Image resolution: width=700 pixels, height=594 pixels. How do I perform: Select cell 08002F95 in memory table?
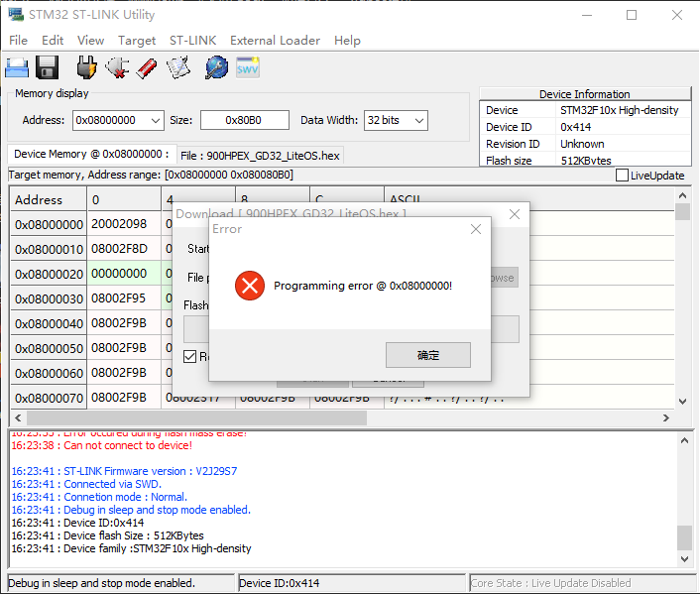click(124, 298)
